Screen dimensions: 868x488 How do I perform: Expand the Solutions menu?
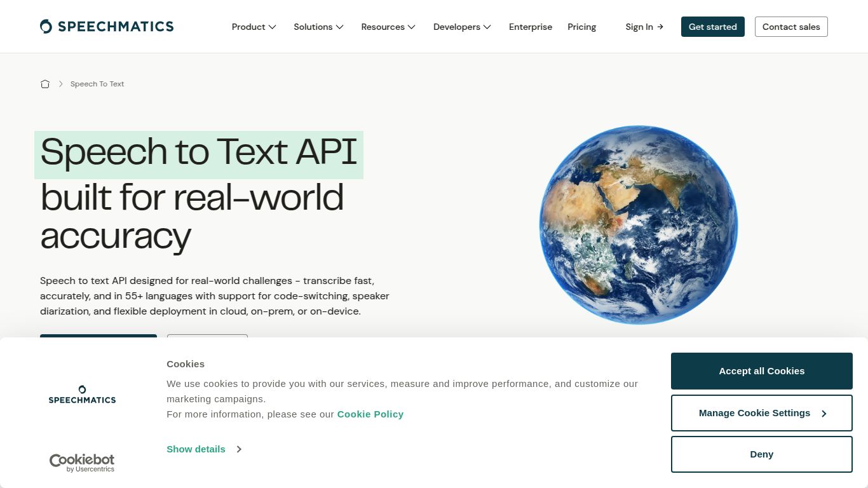click(318, 27)
